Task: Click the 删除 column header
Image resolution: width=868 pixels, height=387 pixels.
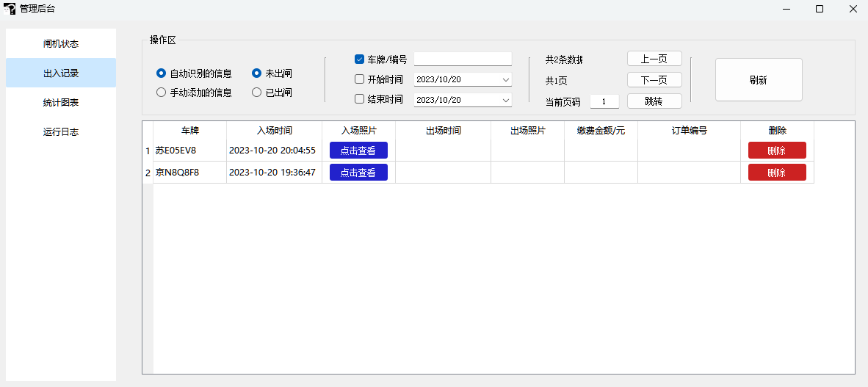Action: pos(777,131)
